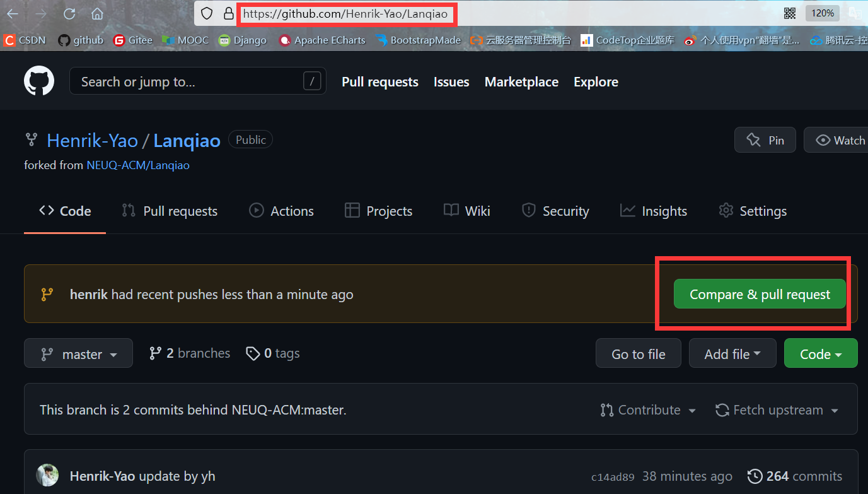Open Explore in top navigation

pyautogui.click(x=596, y=81)
